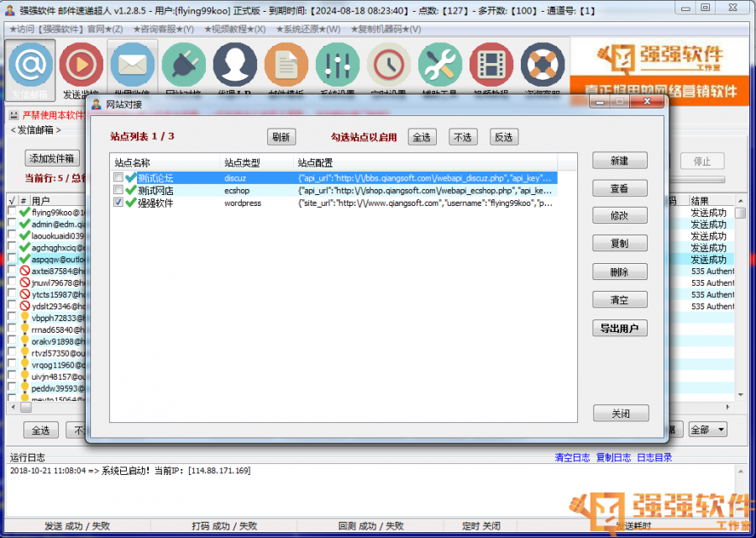The image size is (756, 538).
Task: Open the 咨询客服(Y) menu item
Action: click(164, 29)
